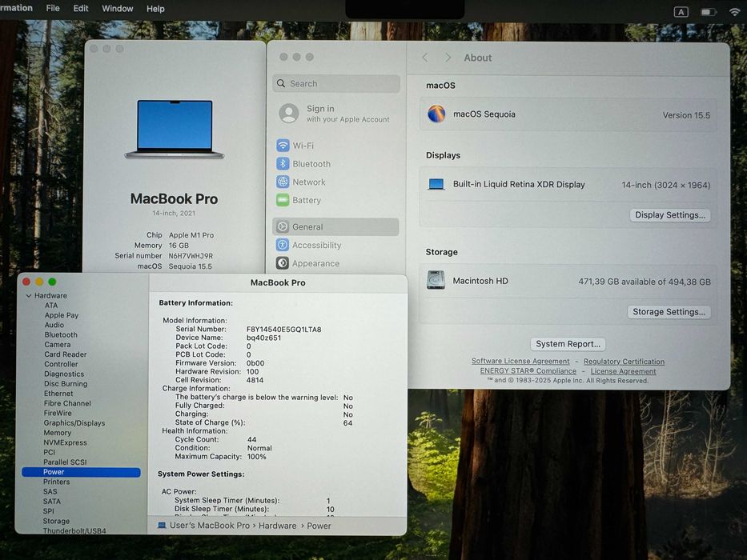Open the ENERGY STAR Compliance link
Screen dimensions: 747x560
tap(528, 371)
